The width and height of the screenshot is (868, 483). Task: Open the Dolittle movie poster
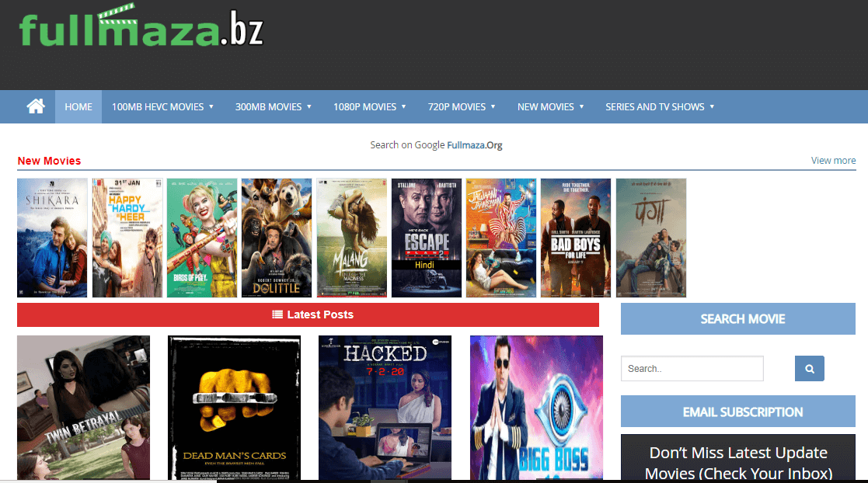277,238
